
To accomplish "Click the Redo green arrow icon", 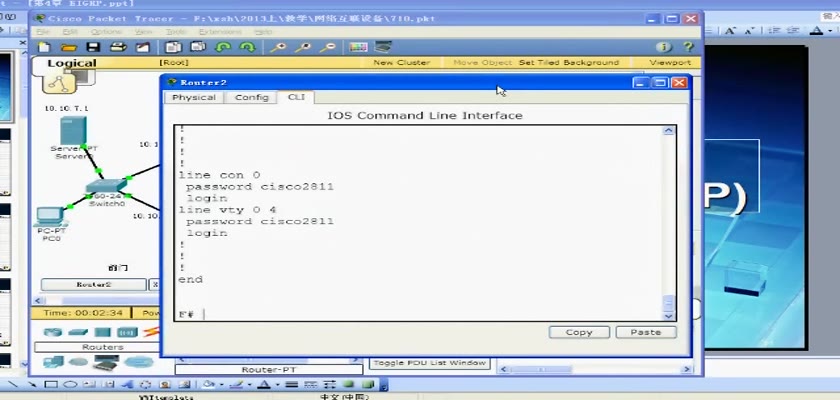I will point(247,47).
